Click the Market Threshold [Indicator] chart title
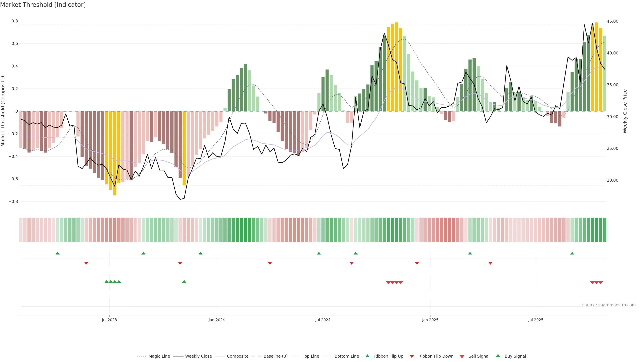 click(x=43, y=5)
